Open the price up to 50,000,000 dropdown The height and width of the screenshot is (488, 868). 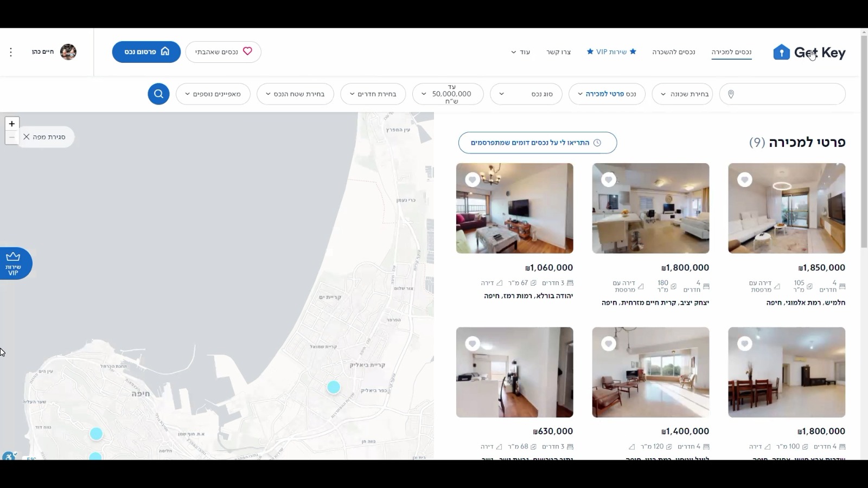[x=448, y=94]
